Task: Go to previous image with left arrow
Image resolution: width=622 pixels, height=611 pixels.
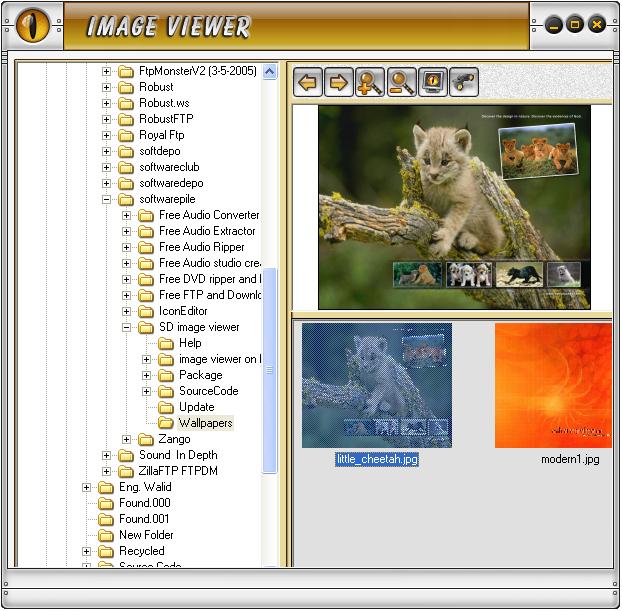Action: click(x=307, y=82)
